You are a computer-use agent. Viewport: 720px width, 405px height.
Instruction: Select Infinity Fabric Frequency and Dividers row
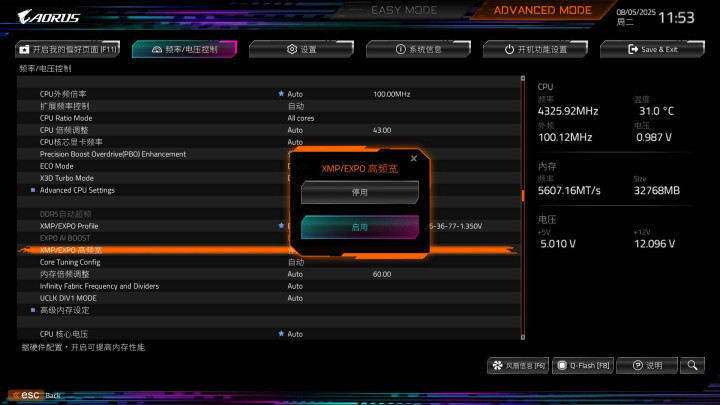pyautogui.click(x=269, y=286)
